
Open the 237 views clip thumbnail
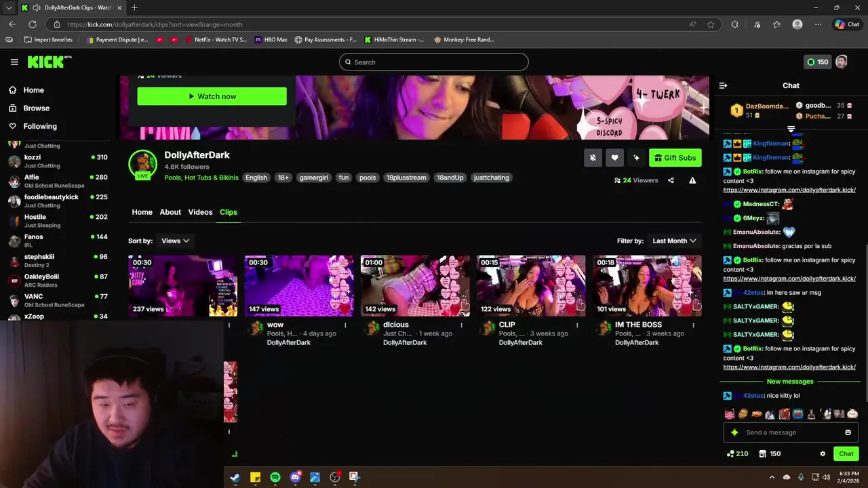(x=183, y=286)
